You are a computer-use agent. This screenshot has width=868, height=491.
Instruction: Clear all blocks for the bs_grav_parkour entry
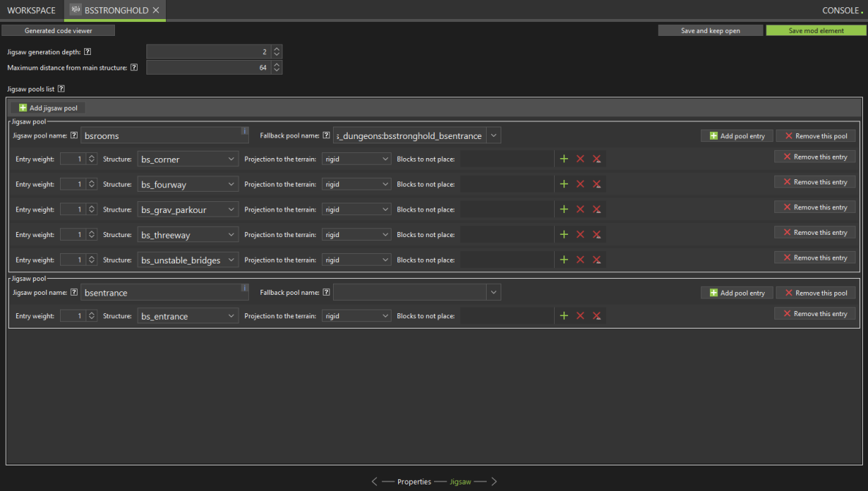pyautogui.click(x=596, y=209)
